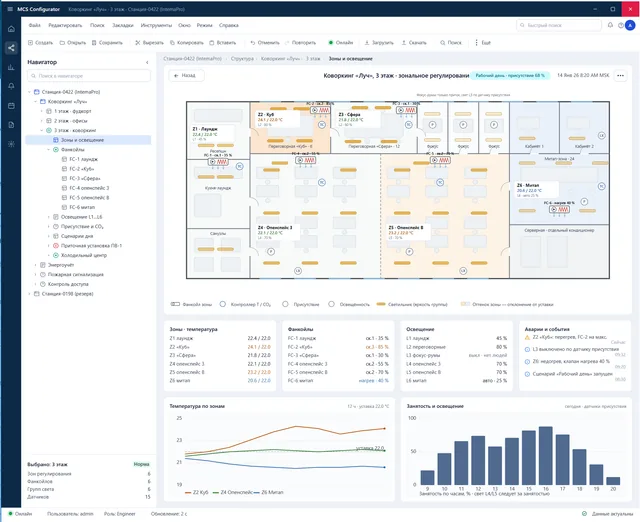The height and width of the screenshot is (522, 640).
Task: Toggle the Освещённость legend item
Action: point(349,304)
